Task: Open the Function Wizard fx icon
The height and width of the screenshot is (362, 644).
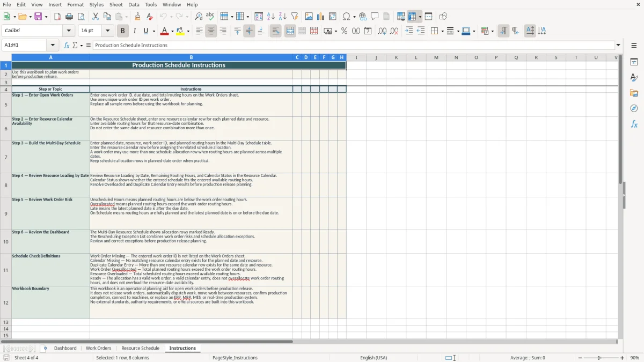Action: coord(67,45)
